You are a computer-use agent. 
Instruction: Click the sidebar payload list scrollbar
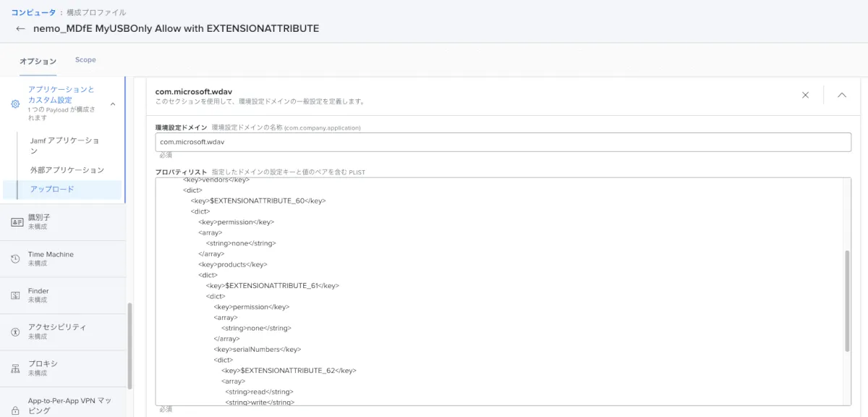pos(129,345)
